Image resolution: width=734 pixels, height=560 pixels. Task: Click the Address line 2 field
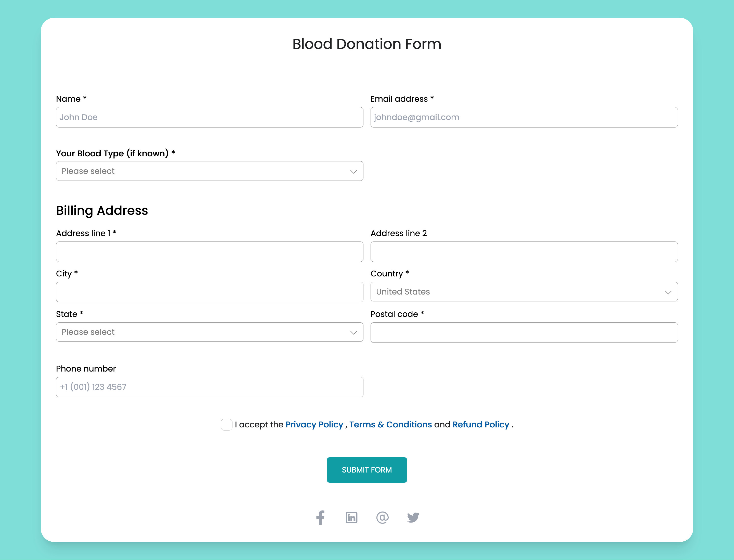click(523, 252)
